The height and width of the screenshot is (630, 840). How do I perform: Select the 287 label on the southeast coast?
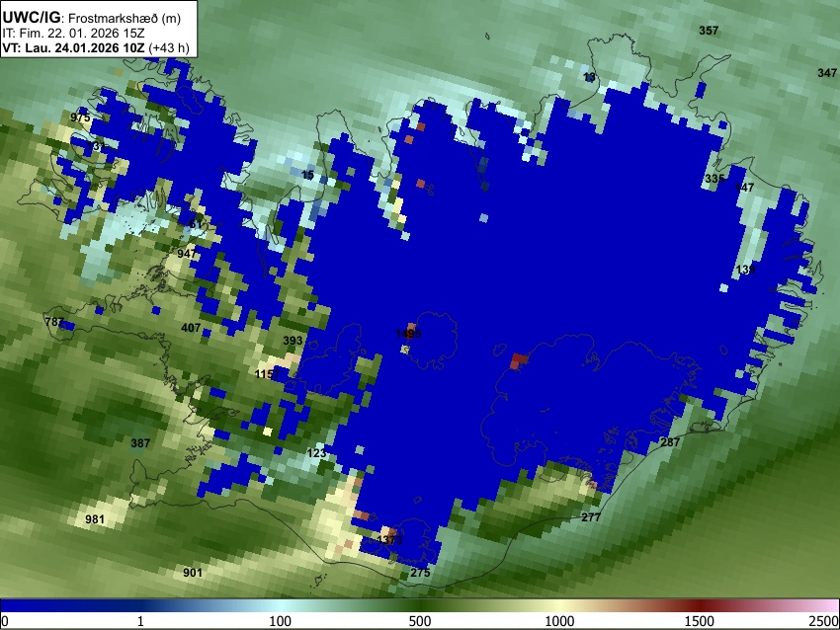(x=670, y=442)
